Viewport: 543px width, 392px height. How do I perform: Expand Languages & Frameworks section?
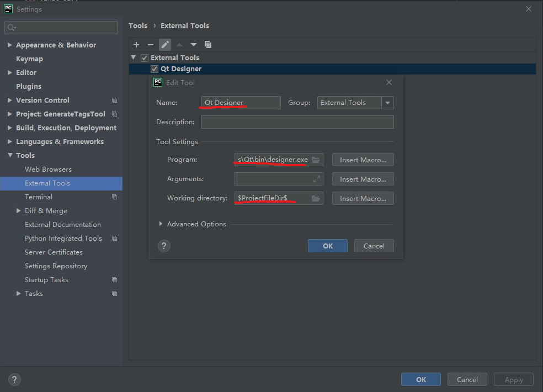[x=10, y=141]
